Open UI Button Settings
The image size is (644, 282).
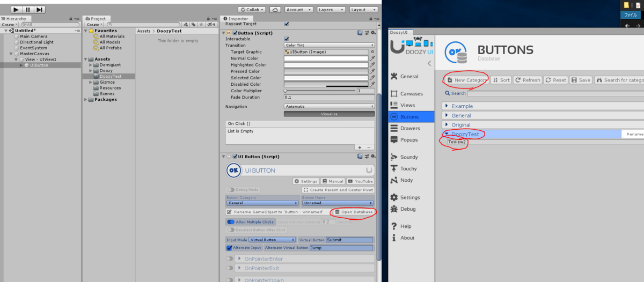point(306,181)
